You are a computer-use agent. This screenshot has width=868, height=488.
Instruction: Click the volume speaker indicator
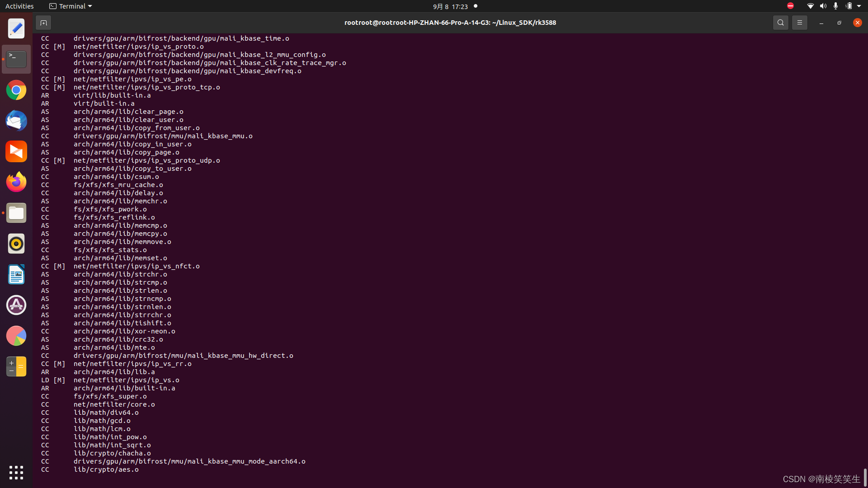(823, 6)
